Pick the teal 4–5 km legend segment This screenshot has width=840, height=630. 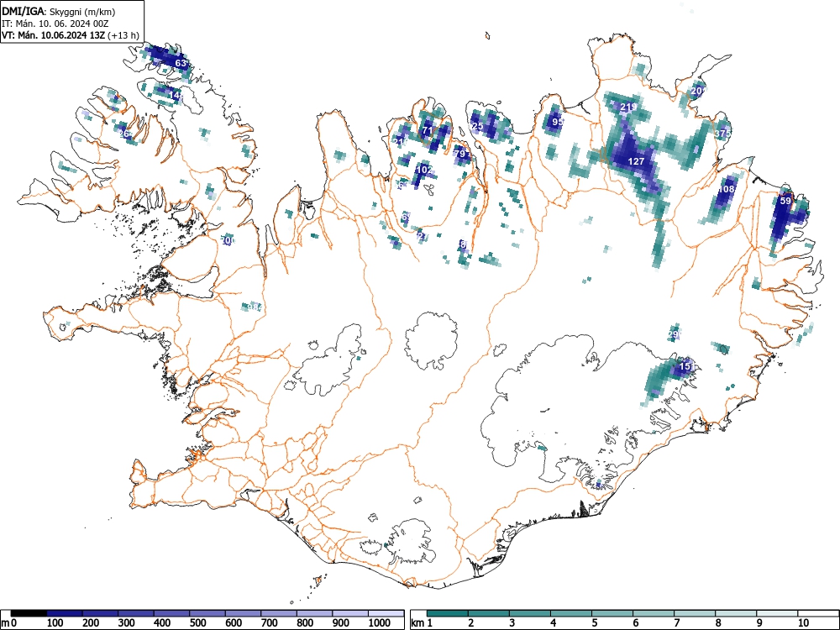click(x=571, y=613)
